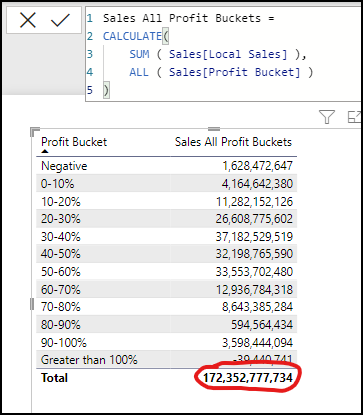This screenshot has width=363, height=415.
Task: Grab the visual's top-center resize handle
Action: pos(214,129)
